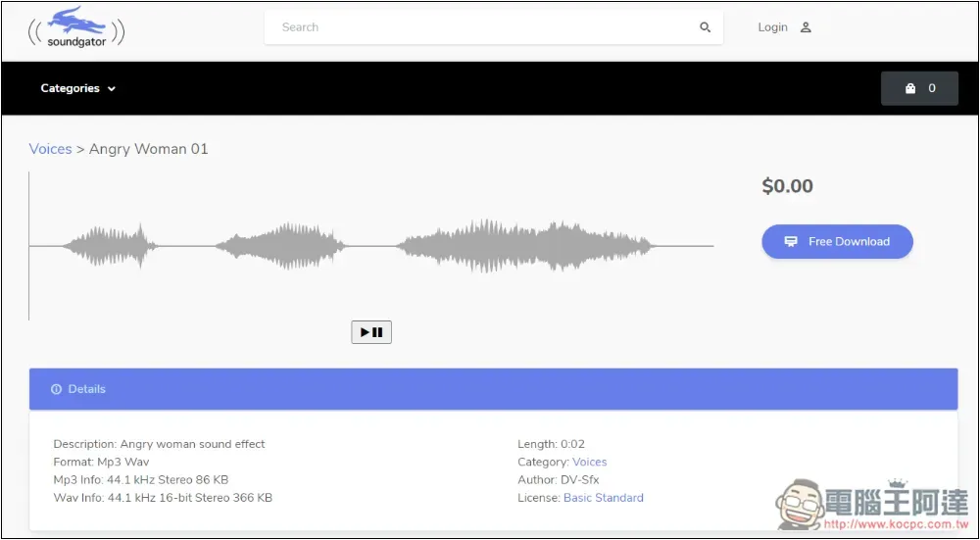980x540 pixels.
Task: Click the Free Download button
Action: pos(837,241)
